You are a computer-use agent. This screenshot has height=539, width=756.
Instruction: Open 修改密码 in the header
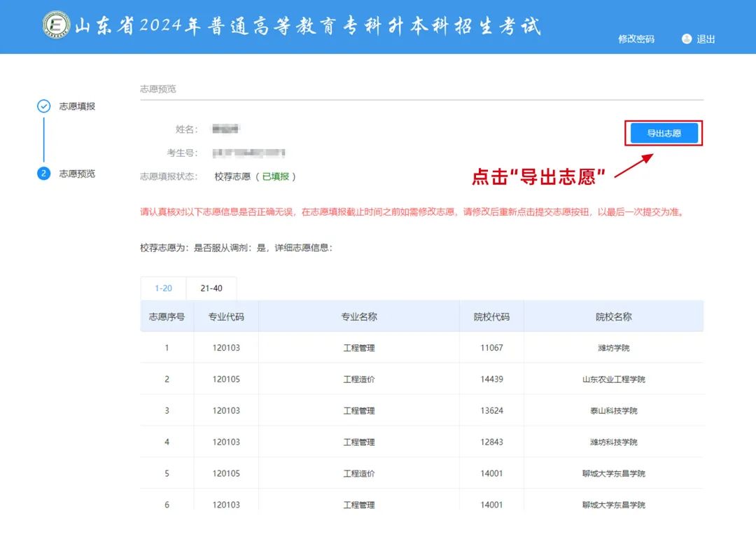[636, 39]
